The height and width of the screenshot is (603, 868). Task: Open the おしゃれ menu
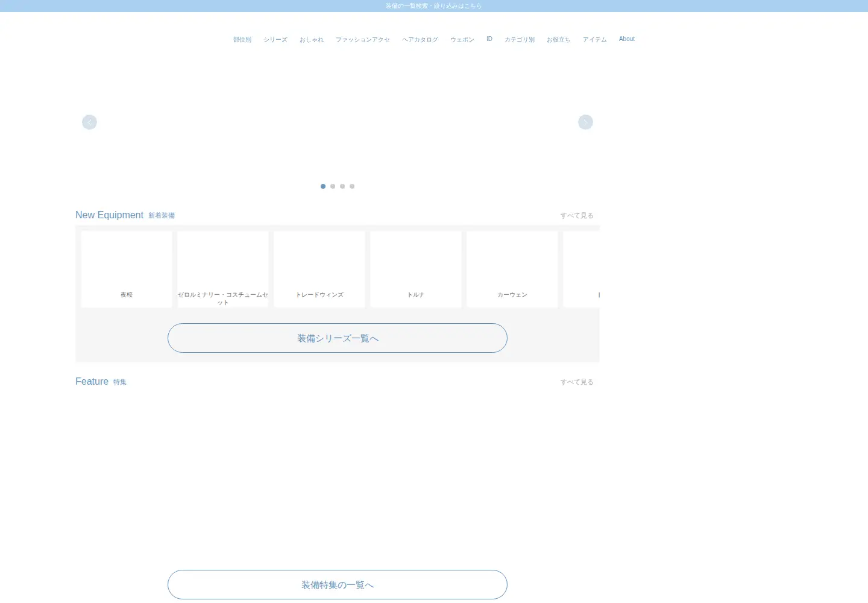pos(312,39)
